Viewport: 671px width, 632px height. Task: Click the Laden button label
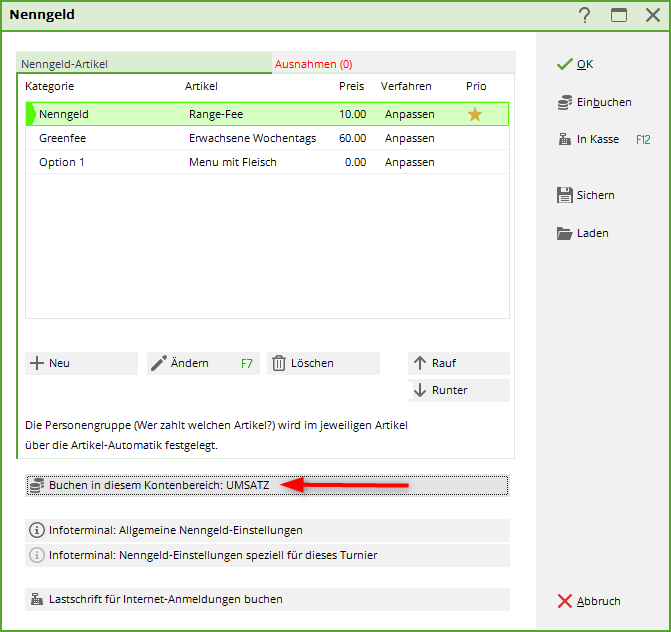point(592,233)
